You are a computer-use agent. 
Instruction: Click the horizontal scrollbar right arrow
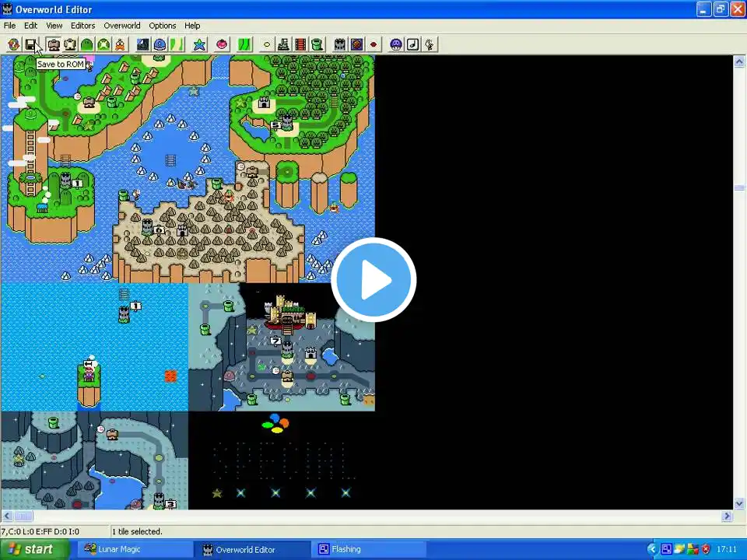(727, 516)
